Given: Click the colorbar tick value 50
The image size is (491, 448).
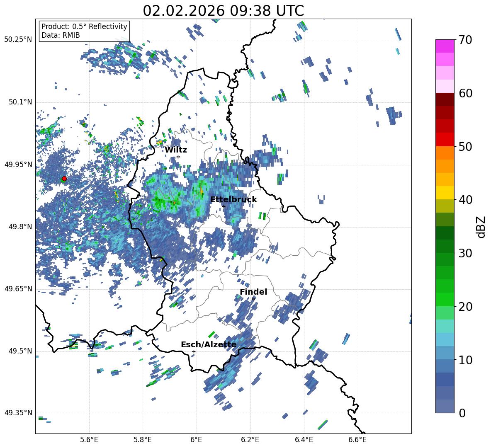Looking at the screenshot, I should 465,146.
